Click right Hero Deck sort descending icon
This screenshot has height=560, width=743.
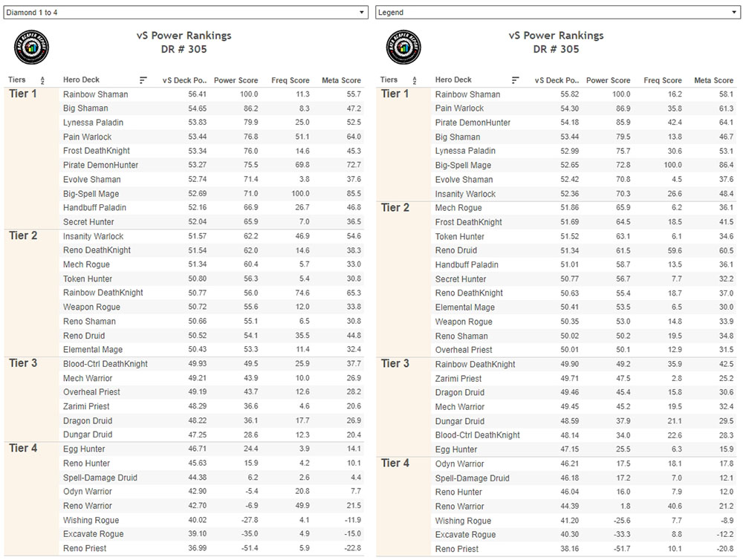(516, 80)
